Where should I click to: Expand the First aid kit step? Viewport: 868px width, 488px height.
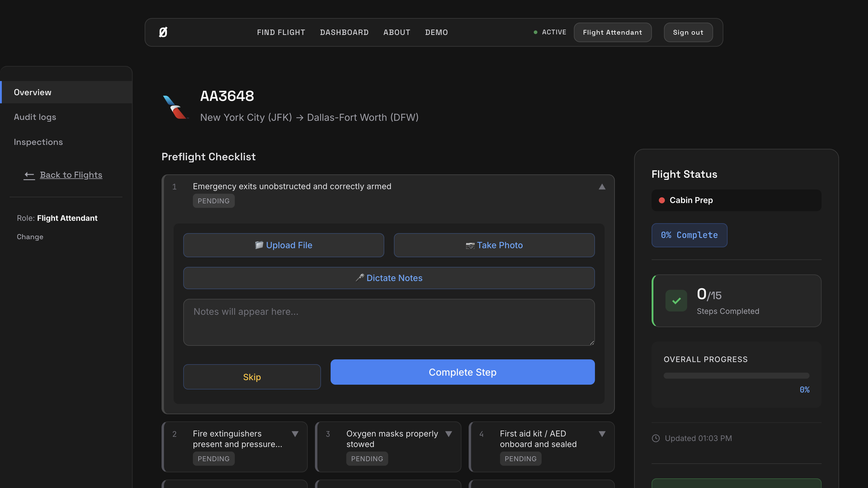coord(602,434)
